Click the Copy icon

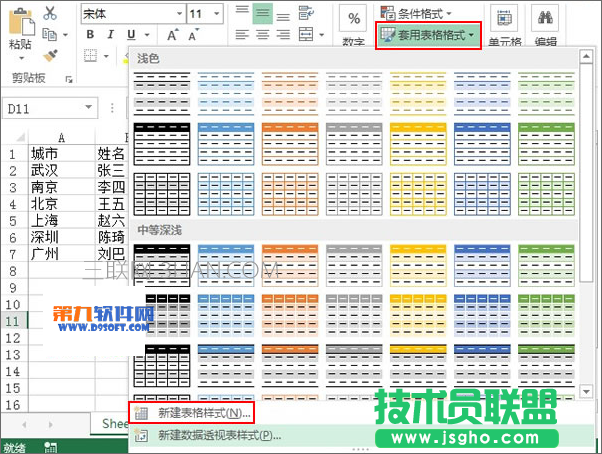(49, 34)
